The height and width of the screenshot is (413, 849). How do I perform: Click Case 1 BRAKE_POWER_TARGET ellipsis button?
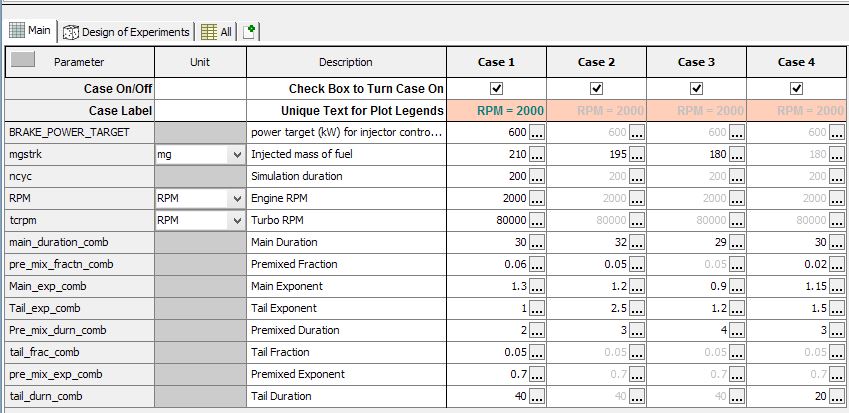(x=537, y=133)
